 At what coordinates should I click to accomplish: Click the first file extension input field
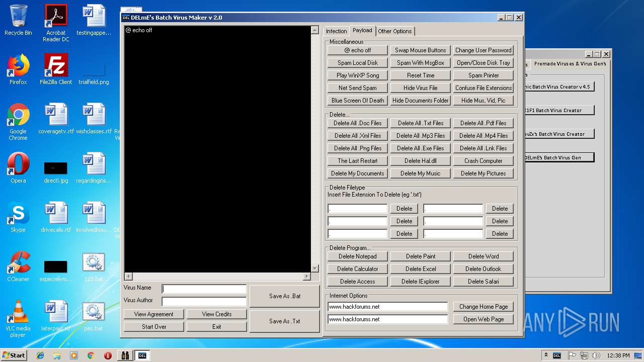click(x=358, y=209)
